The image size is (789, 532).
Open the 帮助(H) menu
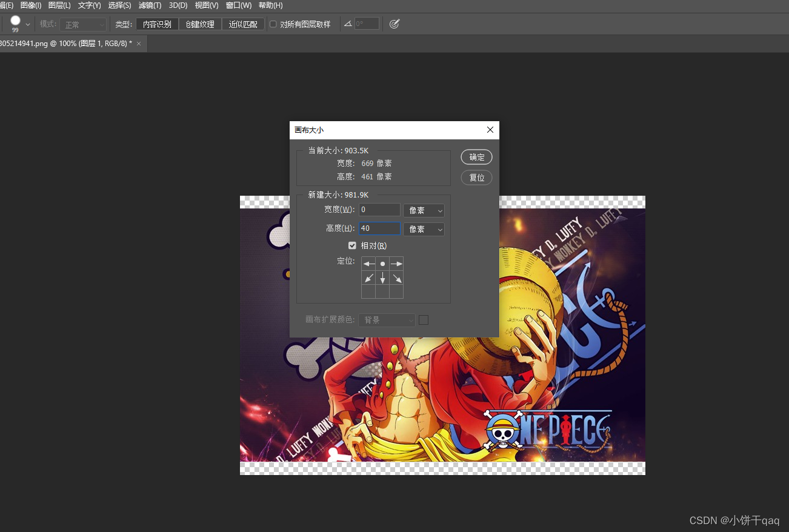point(270,5)
